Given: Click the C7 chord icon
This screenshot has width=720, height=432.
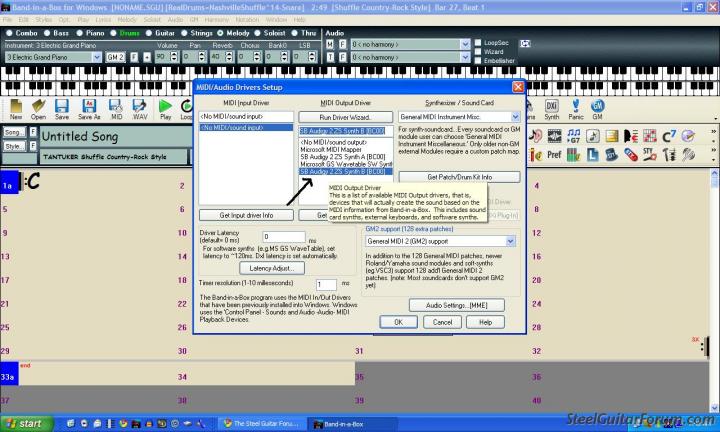Looking at the screenshot, I should click(x=669, y=136).
